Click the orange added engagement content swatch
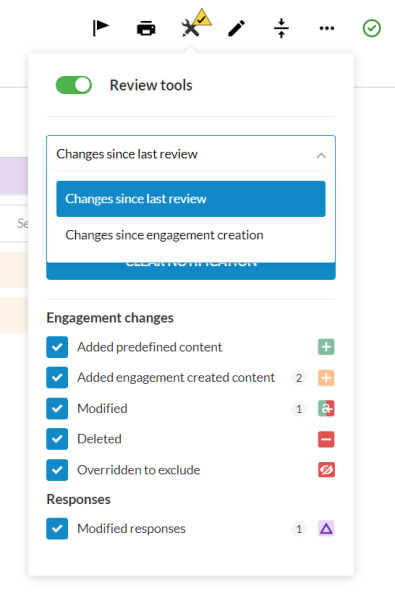 pos(326,377)
